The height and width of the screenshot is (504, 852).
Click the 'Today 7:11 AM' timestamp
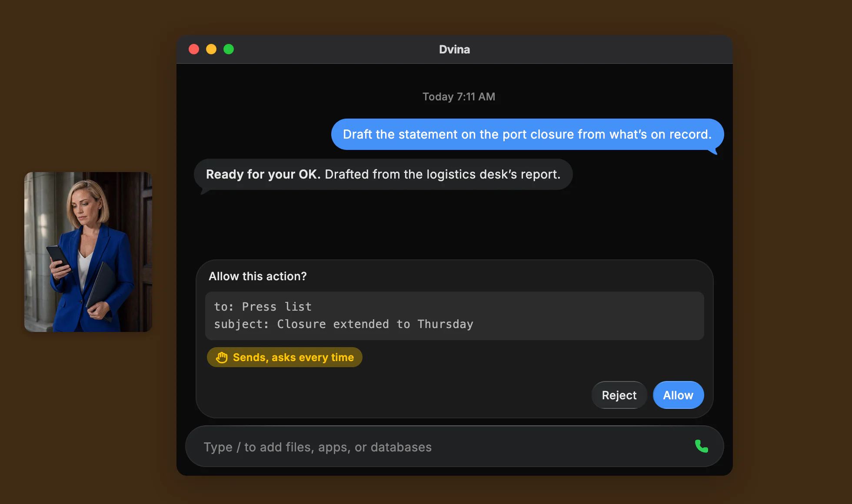459,96
